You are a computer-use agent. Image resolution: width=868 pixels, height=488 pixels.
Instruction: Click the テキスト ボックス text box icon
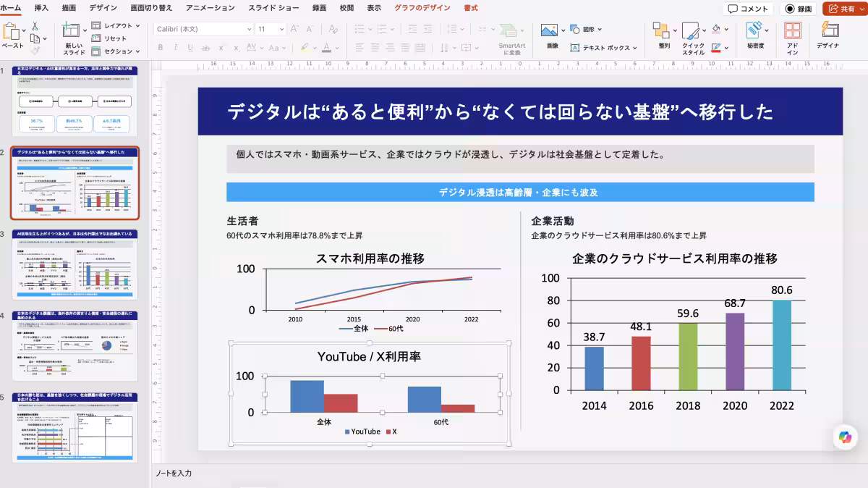coord(575,48)
